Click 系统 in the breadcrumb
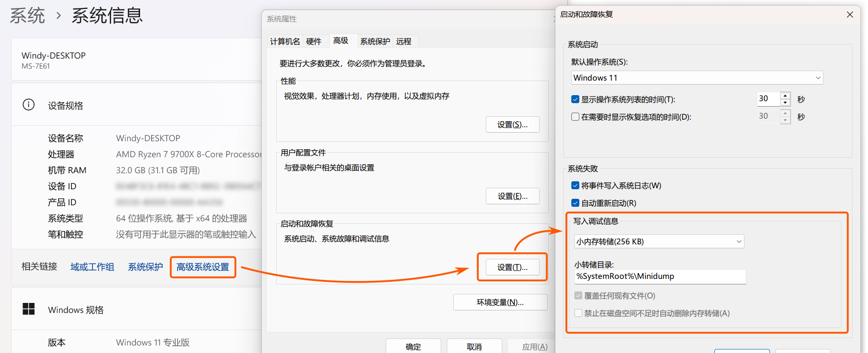 click(28, 16)
